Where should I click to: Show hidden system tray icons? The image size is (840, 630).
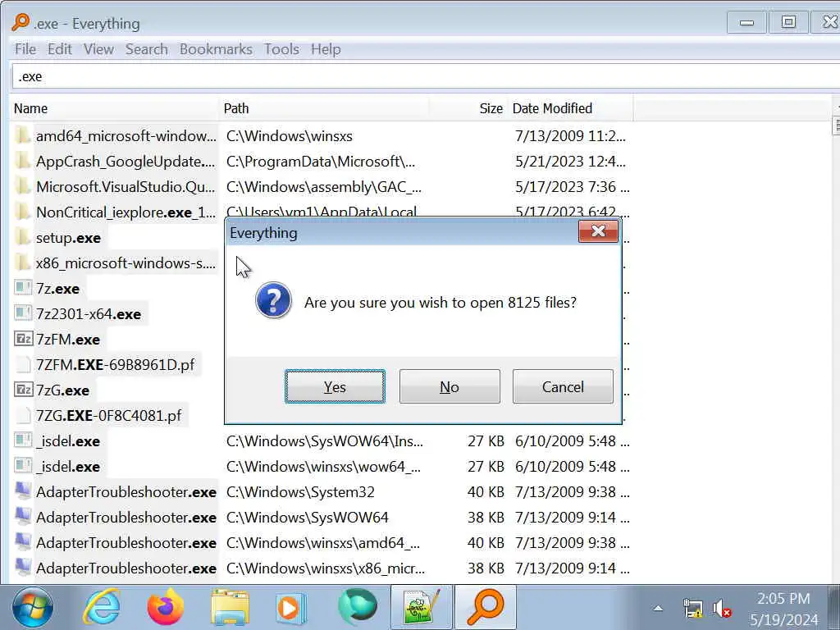pyautogui.click(x=658, y=608)
